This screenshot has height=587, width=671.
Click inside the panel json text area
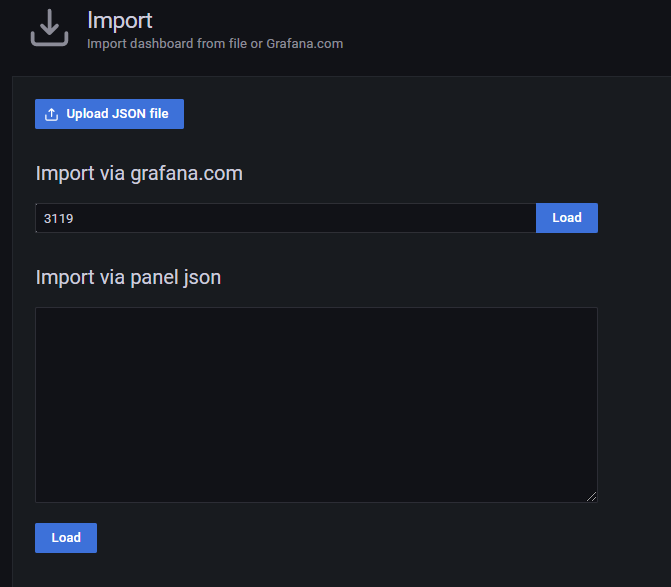click(x=316, y=404)
